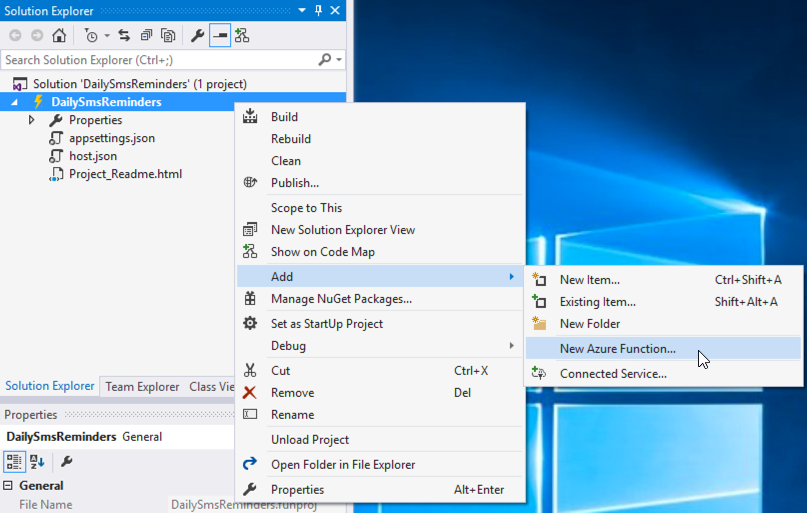Choose Open Folder in File Explorer
This screenshot has height=513, width=807.
pyautogui.click(x=381, y=465)
